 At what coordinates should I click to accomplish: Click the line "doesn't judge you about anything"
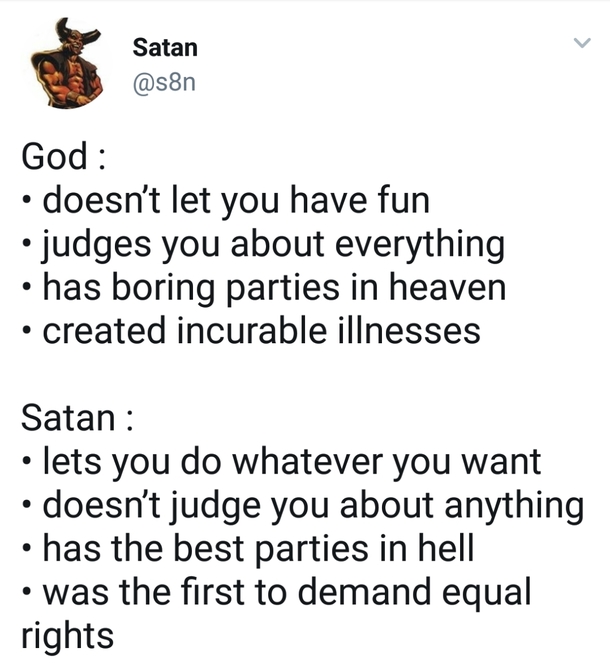pyautogui.click(x=313, y=506)
